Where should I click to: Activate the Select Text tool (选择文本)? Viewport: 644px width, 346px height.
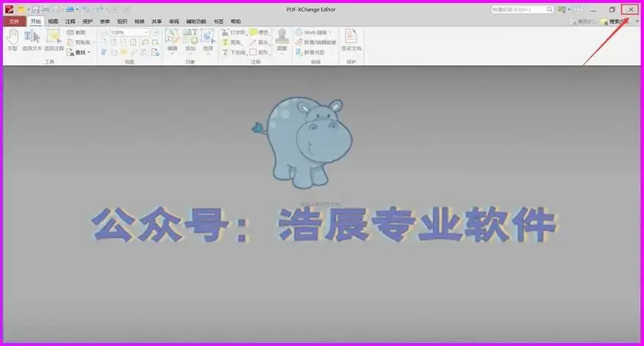(x=32, y=40)
